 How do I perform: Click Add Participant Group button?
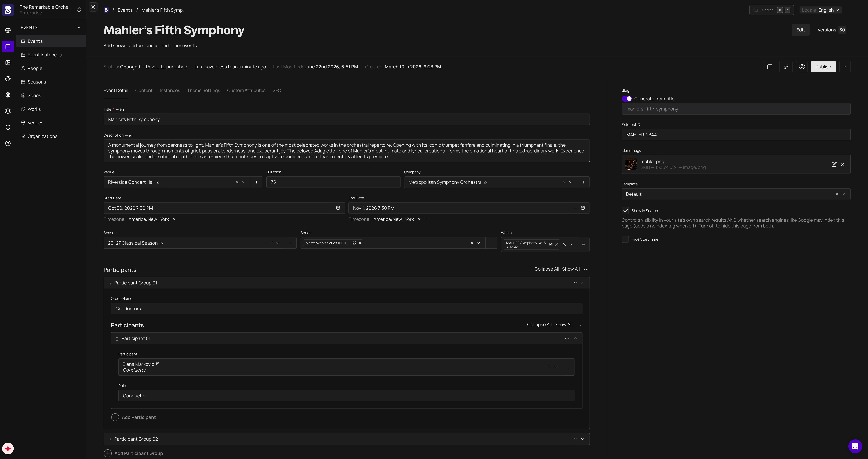coord(133,453)
